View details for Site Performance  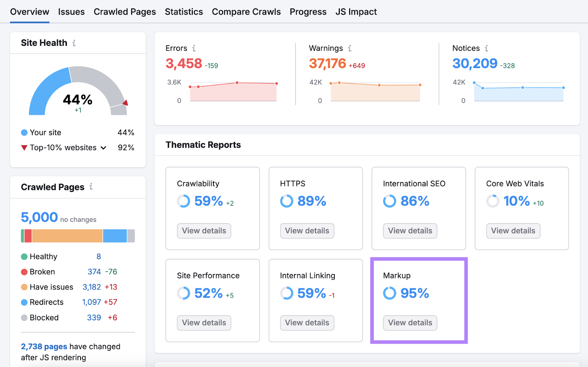(204, 323)
